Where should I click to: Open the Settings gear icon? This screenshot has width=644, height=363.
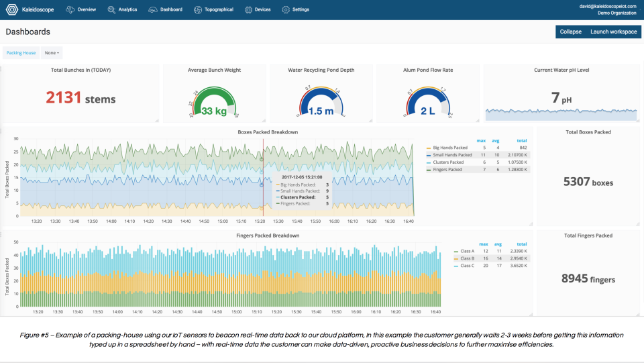click(286, 9)
